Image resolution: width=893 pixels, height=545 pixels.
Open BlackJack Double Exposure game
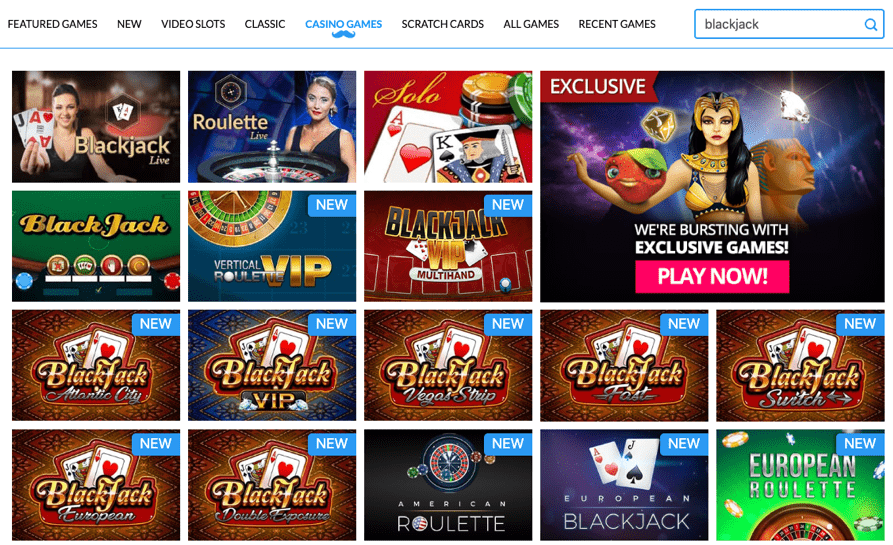(x=272, y=485)
